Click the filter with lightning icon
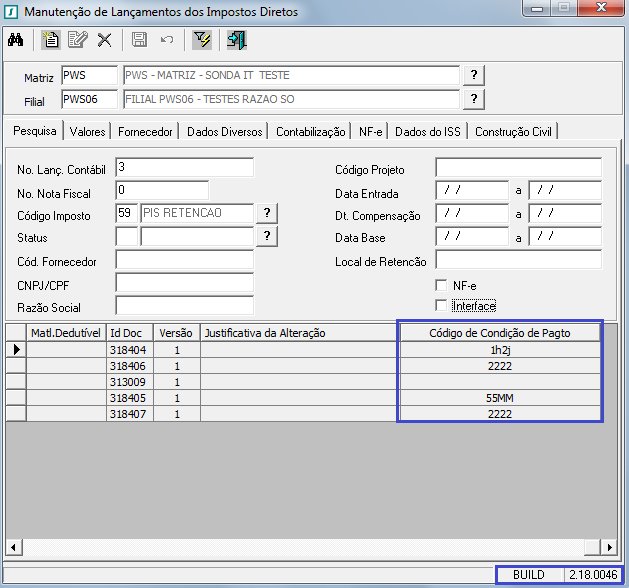This screenshot has height=588, width=629. tap(202, 40)
